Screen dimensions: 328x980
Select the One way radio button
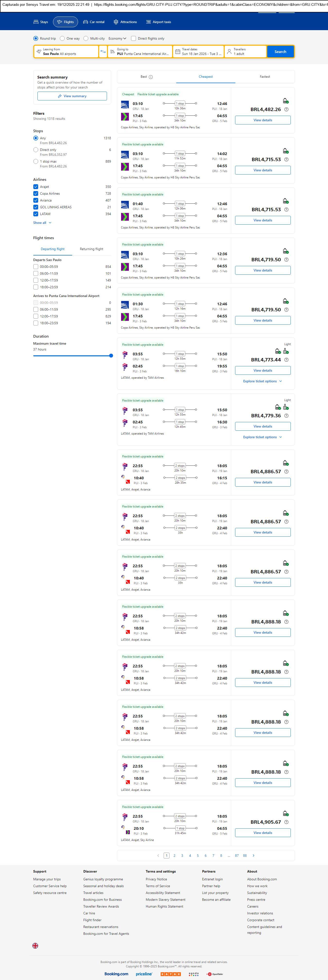62,38
